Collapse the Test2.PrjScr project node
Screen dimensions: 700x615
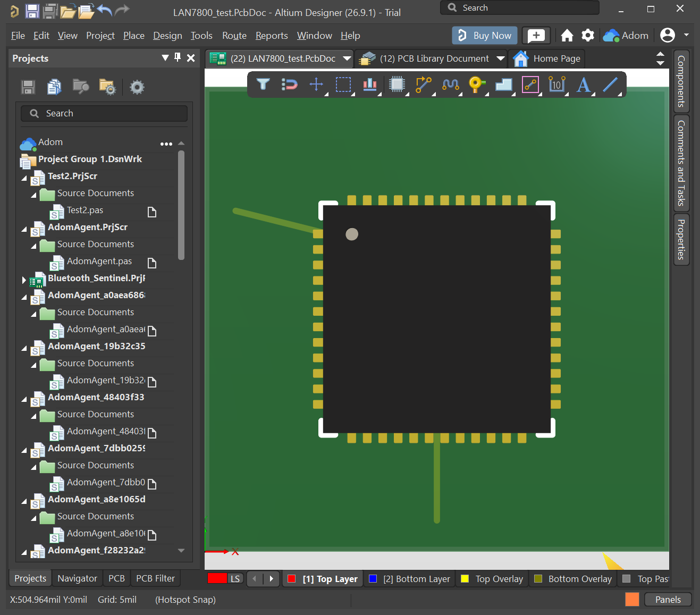coord(24,178)
